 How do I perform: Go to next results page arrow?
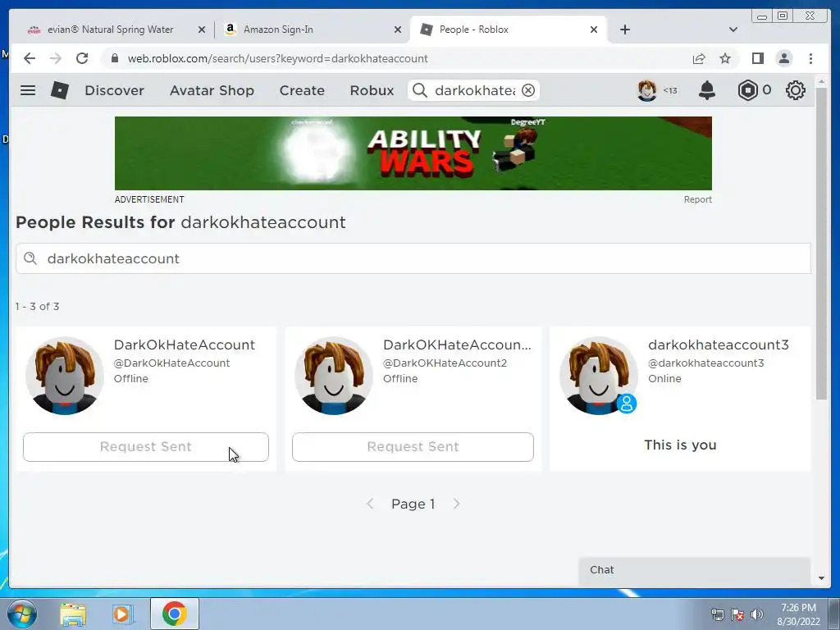coord(456,504)
